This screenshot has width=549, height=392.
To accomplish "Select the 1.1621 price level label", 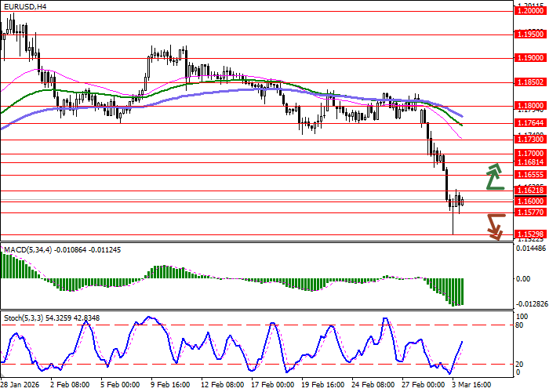I will click(530, 191).
